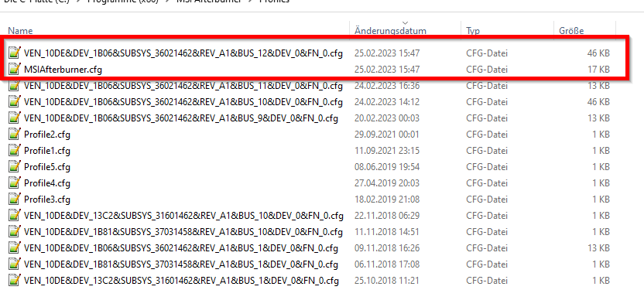Sort by the Typ column header

pyautogui.click(x=473, y=31)
